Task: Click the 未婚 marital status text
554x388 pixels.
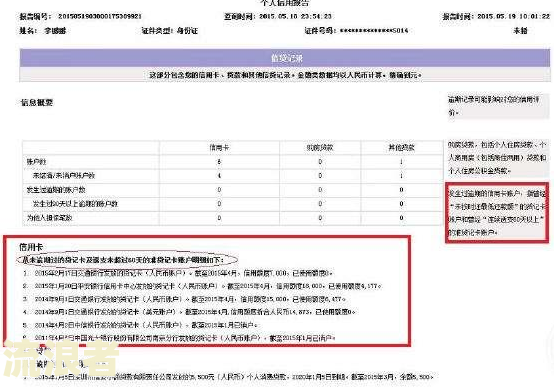Action: [x=520, y=31]
